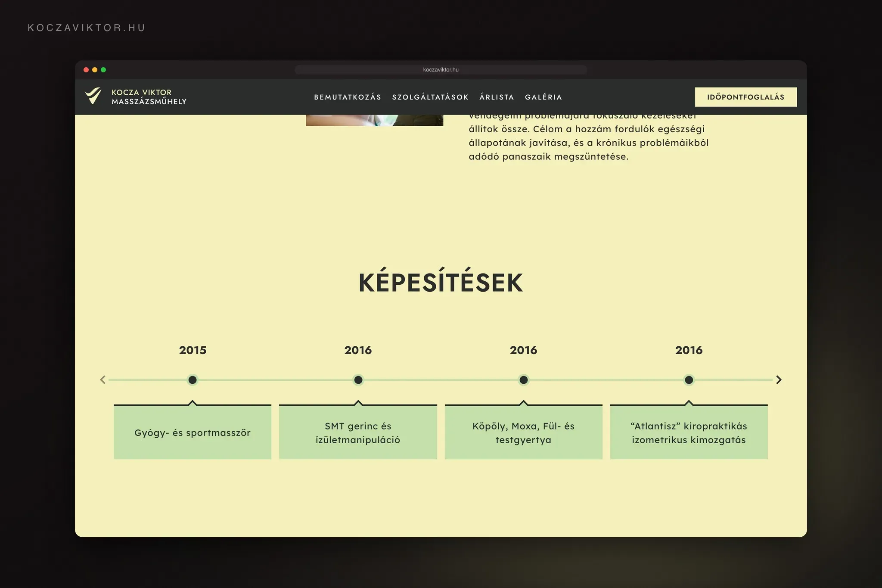Click the SMT gerinc és ízületmanipuláció card
882x588 pixels.
(358, 432)
